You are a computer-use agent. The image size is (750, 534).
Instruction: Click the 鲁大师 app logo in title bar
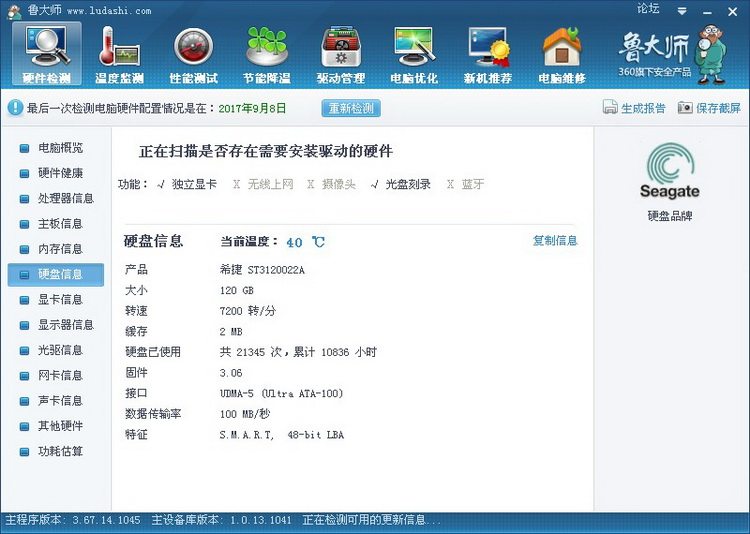click(15, 11)
